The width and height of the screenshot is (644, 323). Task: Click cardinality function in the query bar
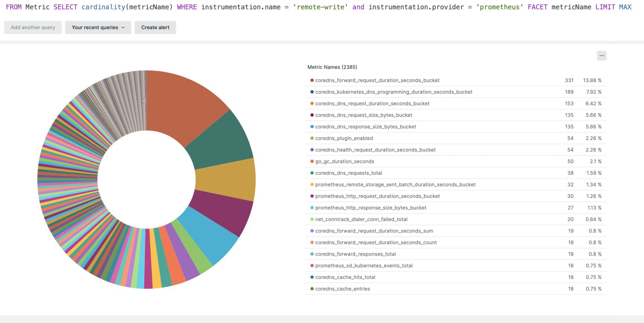103,7
